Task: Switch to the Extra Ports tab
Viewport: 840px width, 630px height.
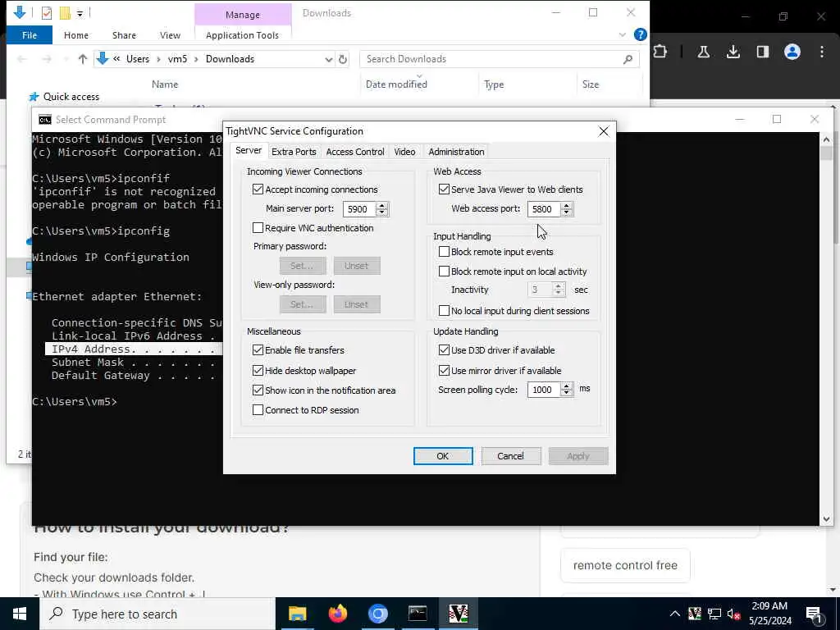Action: (x=294, y=152)
